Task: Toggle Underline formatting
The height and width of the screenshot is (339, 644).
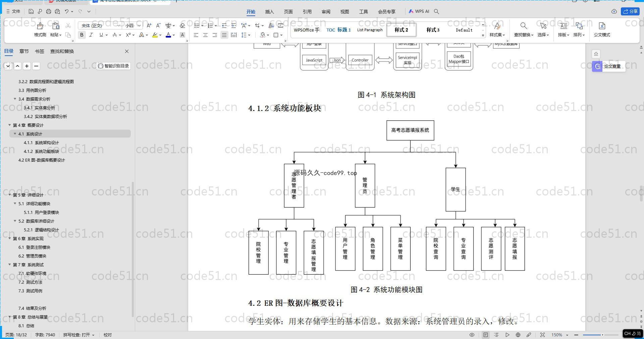Action: point(101,35)
